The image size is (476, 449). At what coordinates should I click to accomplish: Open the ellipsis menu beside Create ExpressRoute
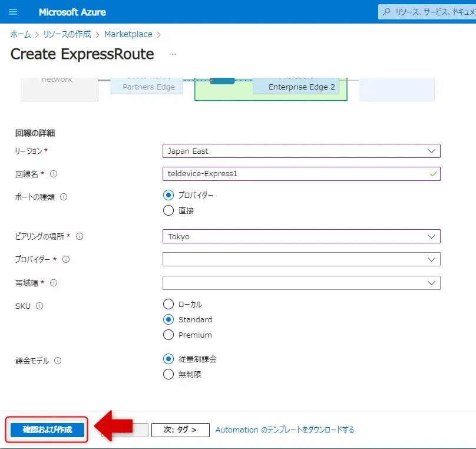point(172,54)
